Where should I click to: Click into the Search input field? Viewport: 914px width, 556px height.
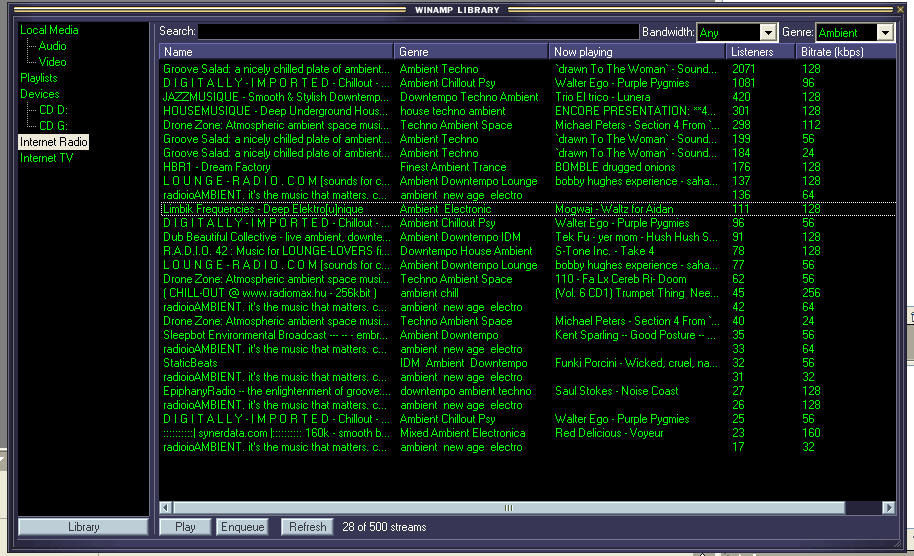coord(419,31)
